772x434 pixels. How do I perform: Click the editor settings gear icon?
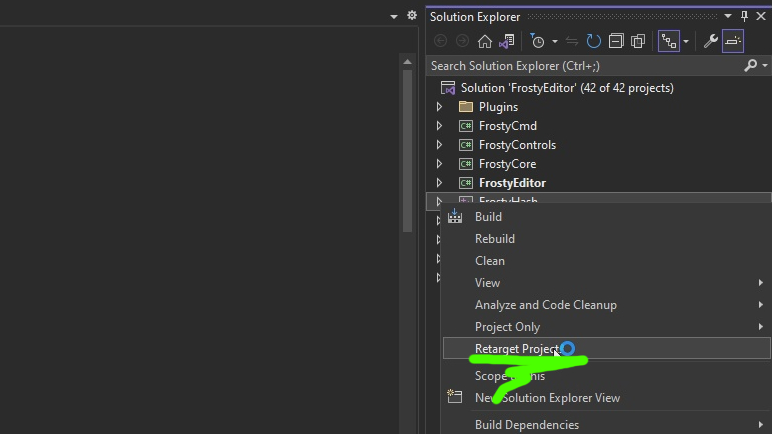click(412, 16)
